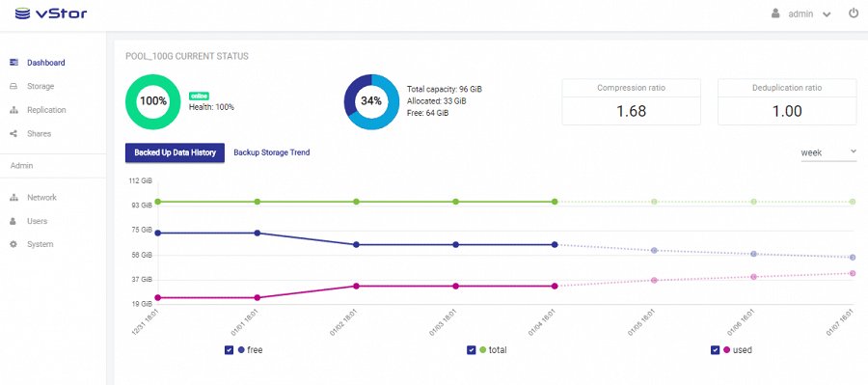
Task: Disable the used series checkbox
Action: coord(715,350)
